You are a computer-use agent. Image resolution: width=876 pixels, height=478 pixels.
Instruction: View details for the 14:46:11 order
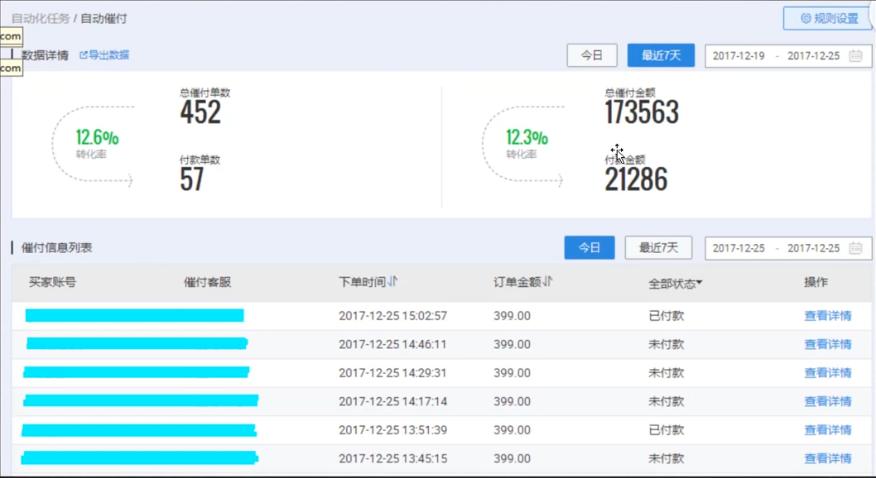827,345
